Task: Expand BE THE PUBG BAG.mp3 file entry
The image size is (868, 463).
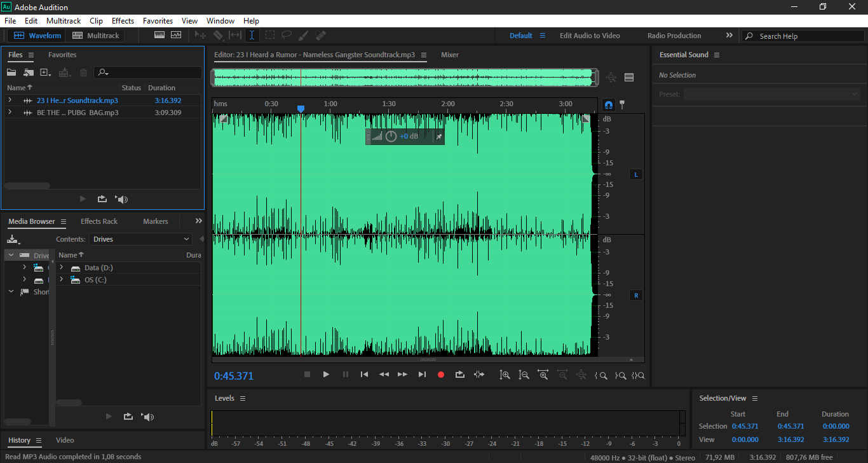Action: (x=10, y=113)
